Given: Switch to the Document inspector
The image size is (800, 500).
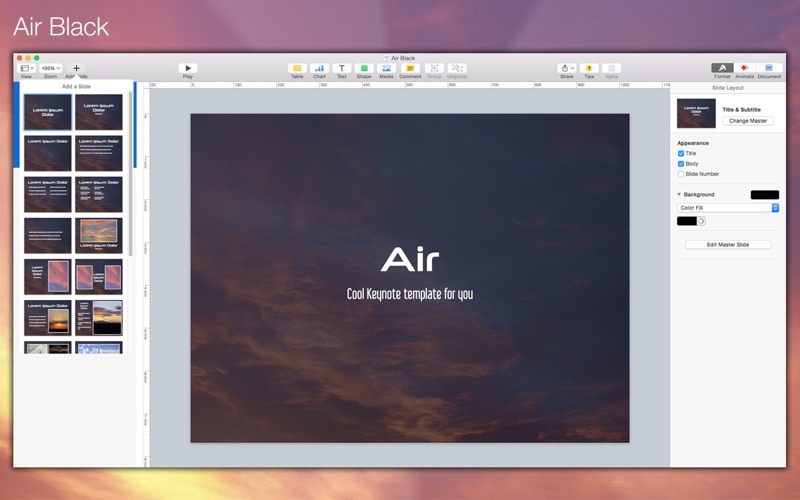Looking at the screenshot, I should [769, 68].
